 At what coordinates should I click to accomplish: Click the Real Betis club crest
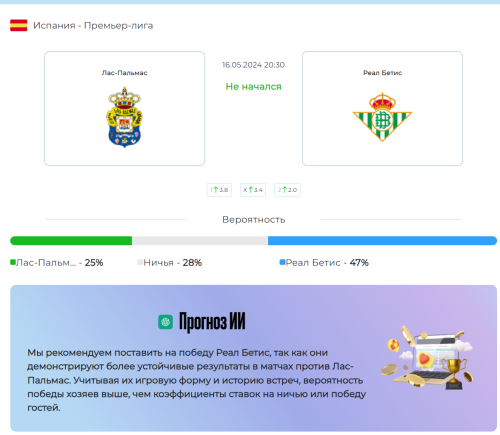pyautogui.click(x=382, y=117)
